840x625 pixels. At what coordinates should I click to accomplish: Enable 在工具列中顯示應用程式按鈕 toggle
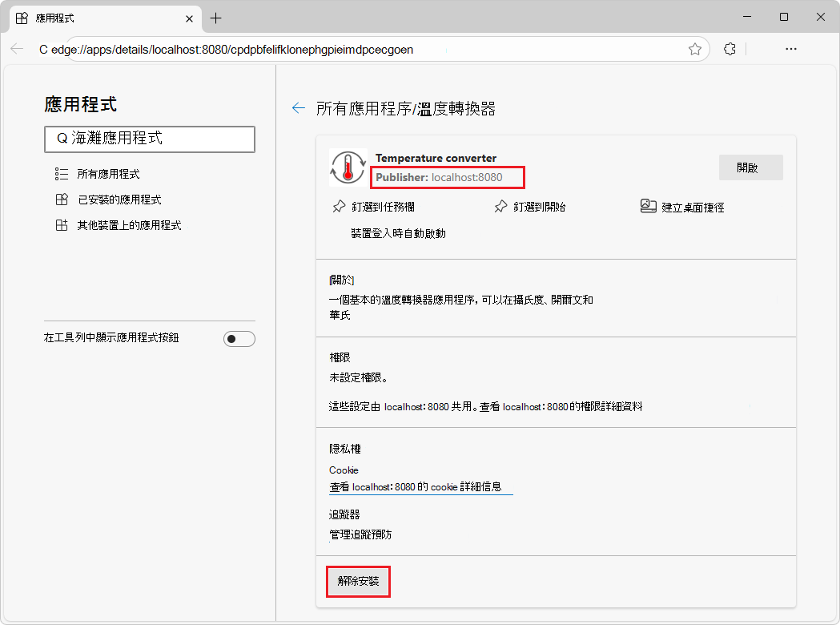[239, 338]
